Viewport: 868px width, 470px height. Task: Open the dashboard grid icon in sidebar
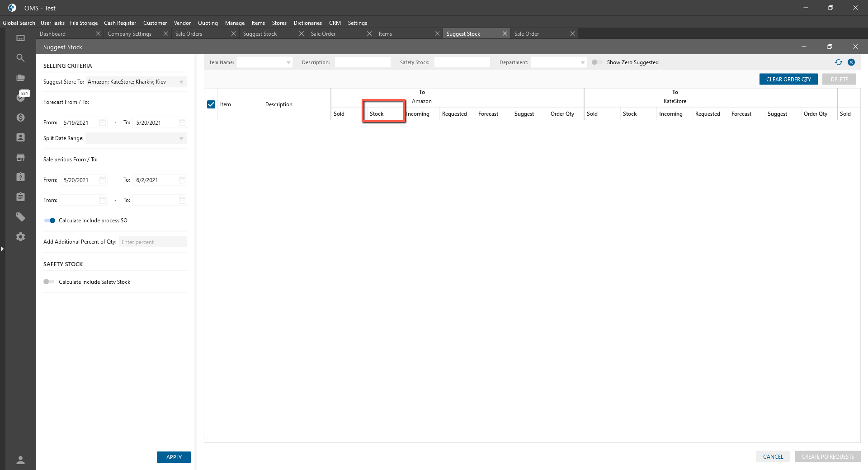20,38
